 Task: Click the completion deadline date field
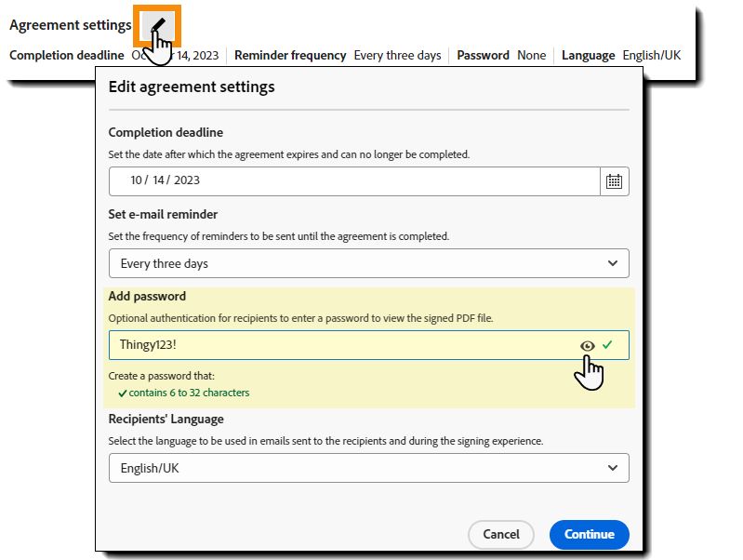(354, 181)
